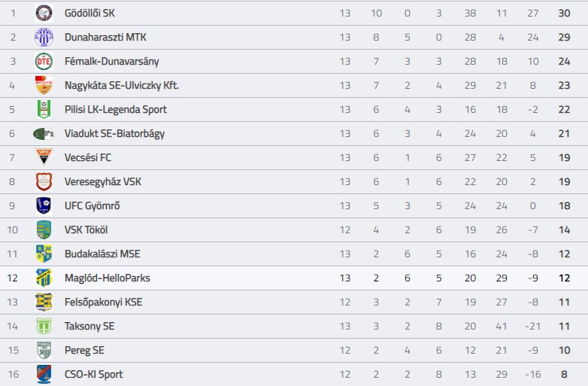Select the UFC Gyömrő dark blue badge
This screenshot has height=386, width=588.
44,205
